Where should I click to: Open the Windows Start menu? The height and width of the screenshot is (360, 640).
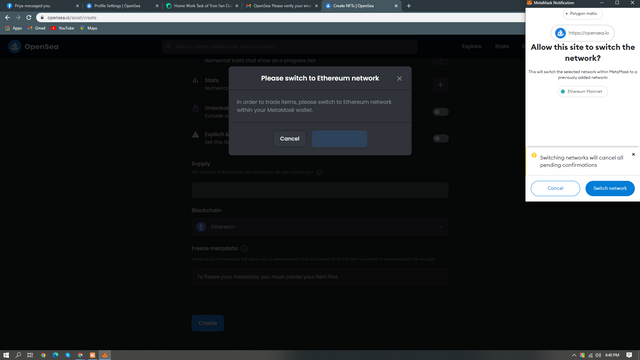click(6, 355)
